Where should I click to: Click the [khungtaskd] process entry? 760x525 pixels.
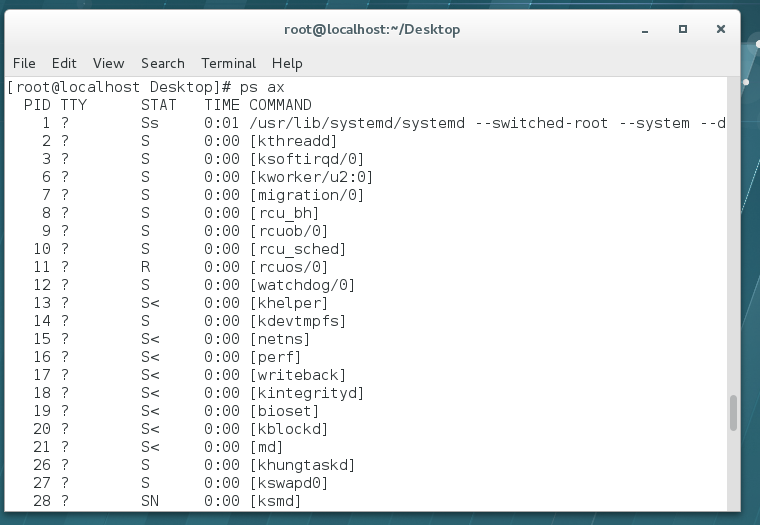click(302, 464)
